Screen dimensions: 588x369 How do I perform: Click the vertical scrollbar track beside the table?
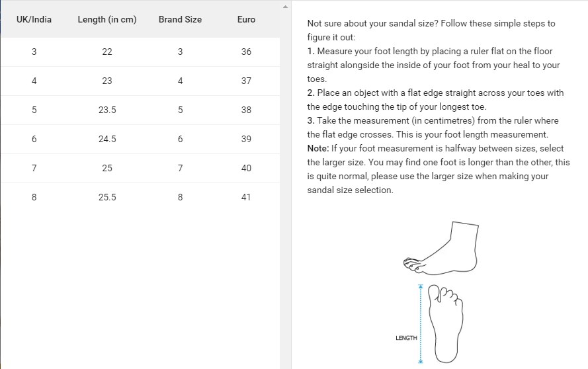(x=285, y=198)
